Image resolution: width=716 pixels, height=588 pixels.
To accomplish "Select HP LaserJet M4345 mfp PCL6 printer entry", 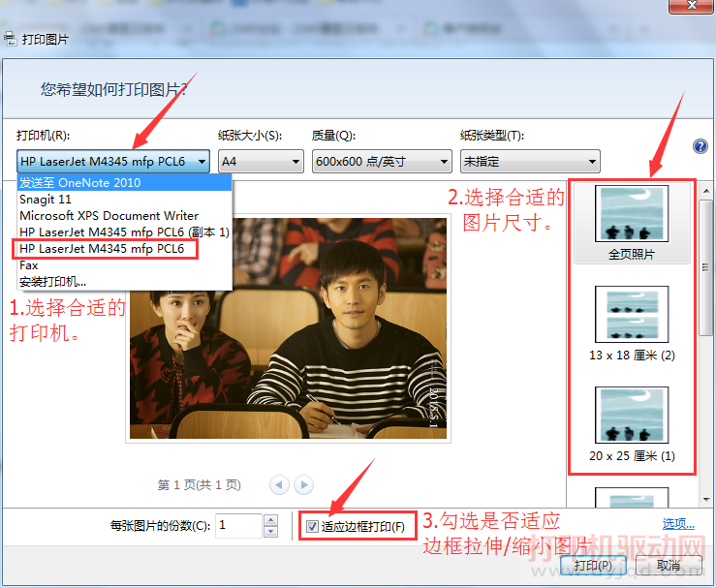I will click(125, 249).
